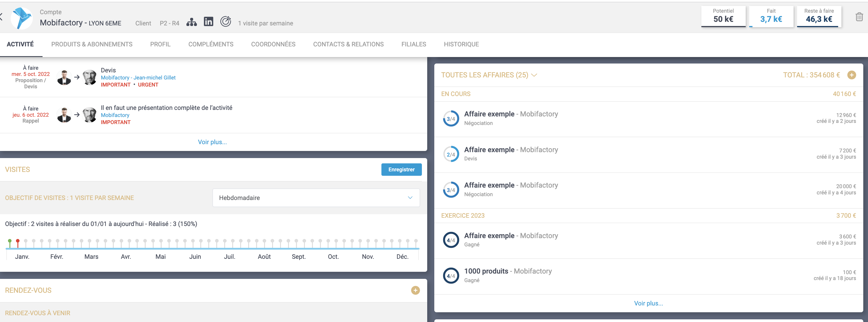Image resolution: width=868 pixels, height=322 pixels.
Task: Click the 3/4 progress circle for the 12960 € affaire
Action: click(451, 119)
